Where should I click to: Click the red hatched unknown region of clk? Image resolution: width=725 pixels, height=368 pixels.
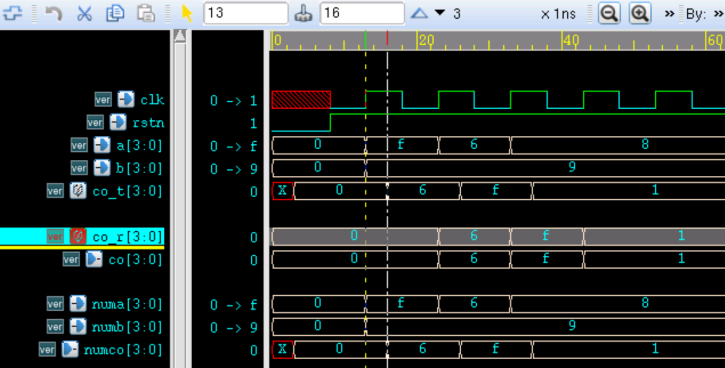click(x=301, y=100)
